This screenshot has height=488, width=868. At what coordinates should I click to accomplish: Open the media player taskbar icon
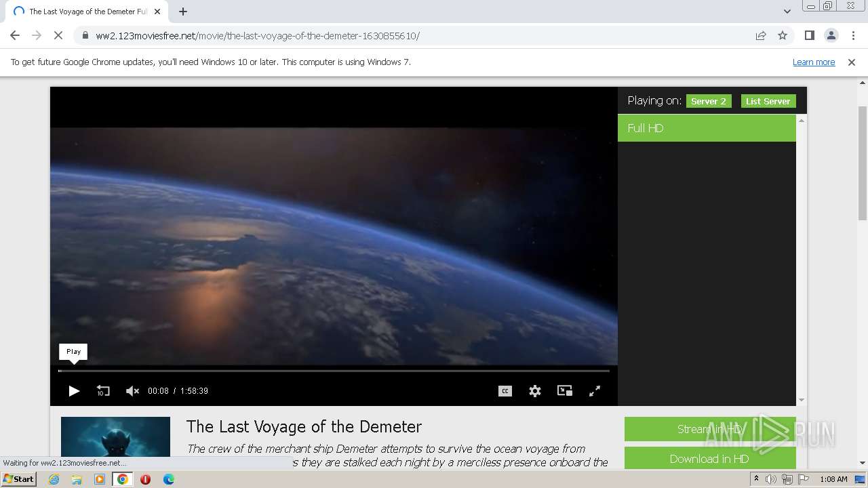coord(100,479)
